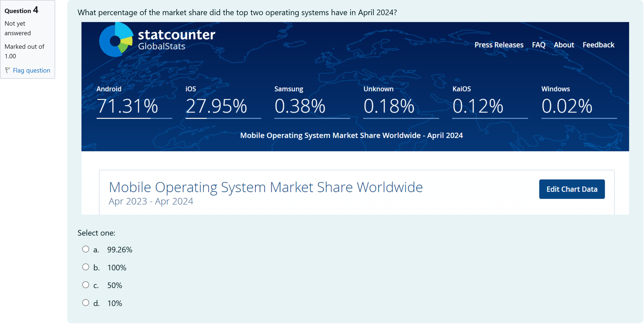
Task: Choose radio option c. 50%
Action: (85, 285)
